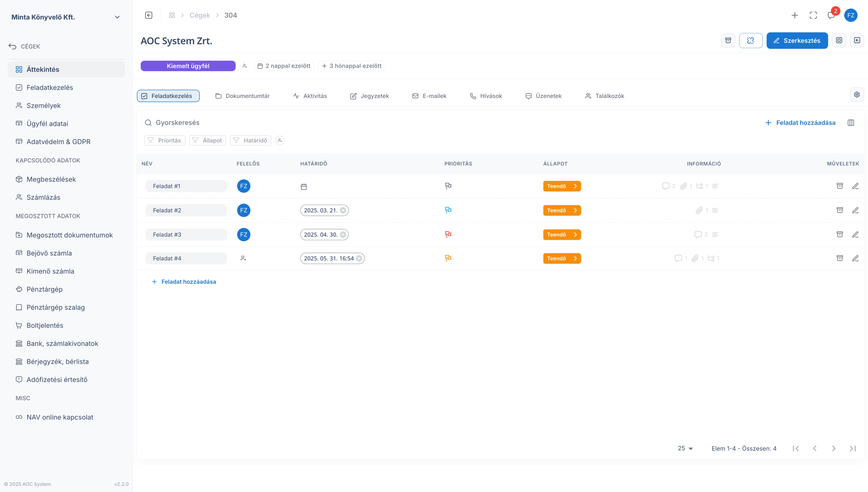Open the settings gear above the tabs
Viewport: 868px width, 492px height.
856,94
